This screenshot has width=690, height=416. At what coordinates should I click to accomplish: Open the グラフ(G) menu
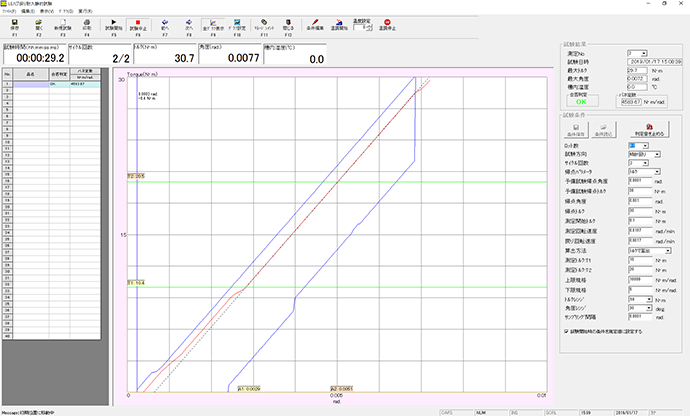point(66,11)
